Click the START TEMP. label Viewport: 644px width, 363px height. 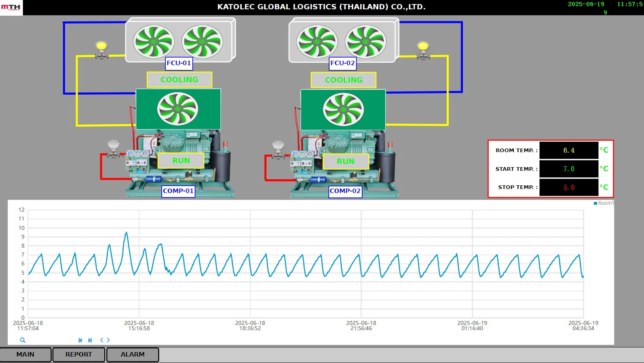pyautogui.click(x=517, y=169)
